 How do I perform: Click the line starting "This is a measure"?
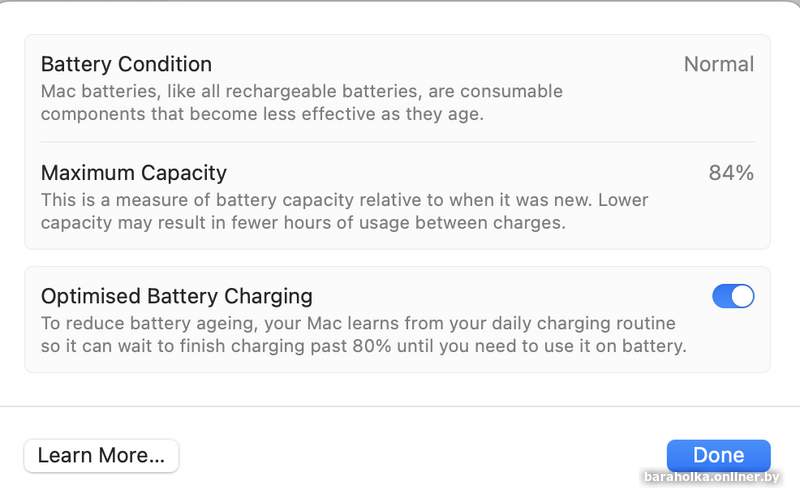click(344, 200)
